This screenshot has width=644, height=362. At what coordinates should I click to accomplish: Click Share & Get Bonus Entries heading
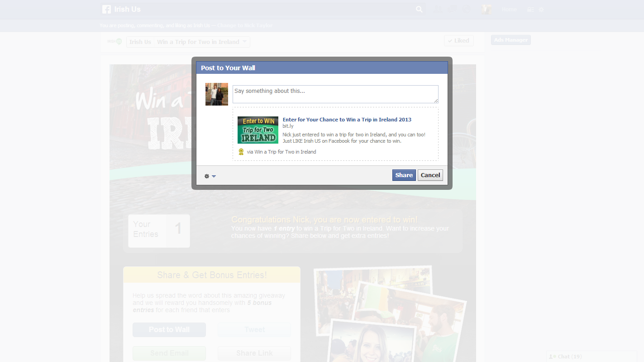212,275
